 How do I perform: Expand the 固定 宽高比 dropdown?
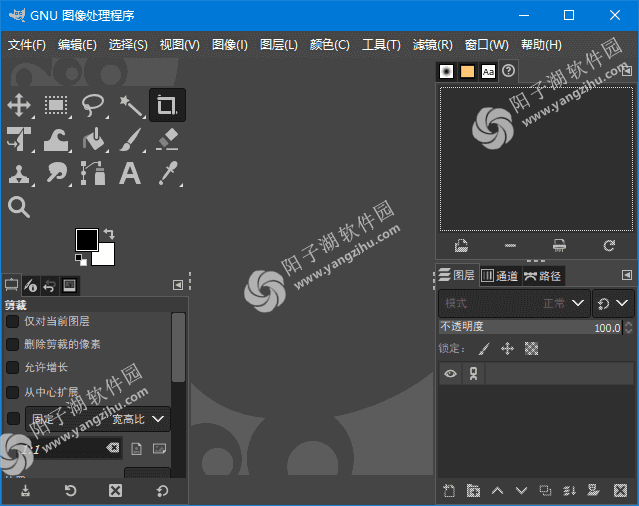coord(98,419)
